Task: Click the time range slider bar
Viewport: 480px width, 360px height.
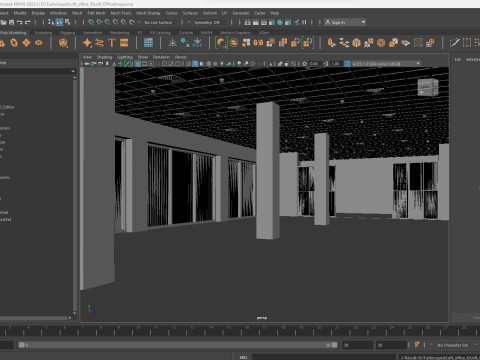Action: [178, 345]
